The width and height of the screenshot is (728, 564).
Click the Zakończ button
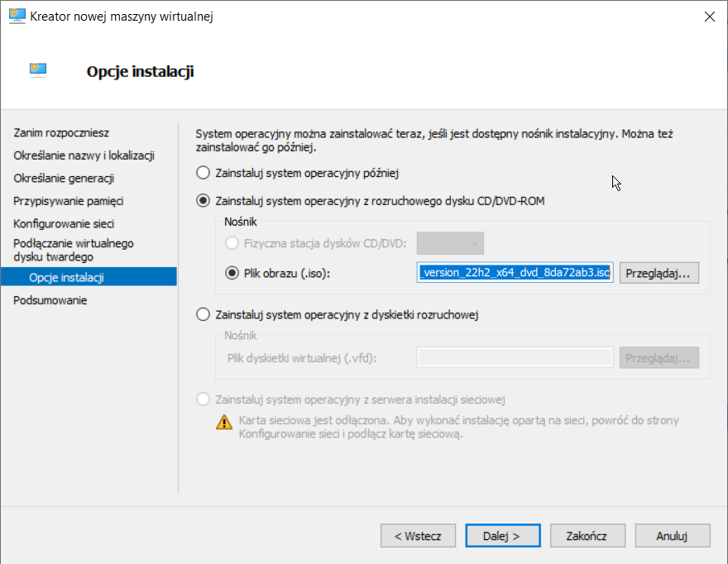pos(587,535)
